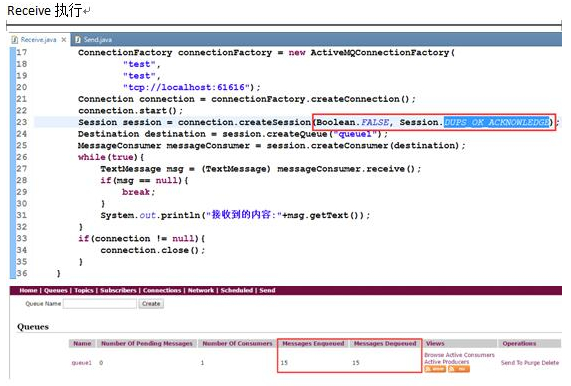Click the Messages Enqueued column header
Image resolution: width=571 pixels, height=386 pixels.
point(313,343)
